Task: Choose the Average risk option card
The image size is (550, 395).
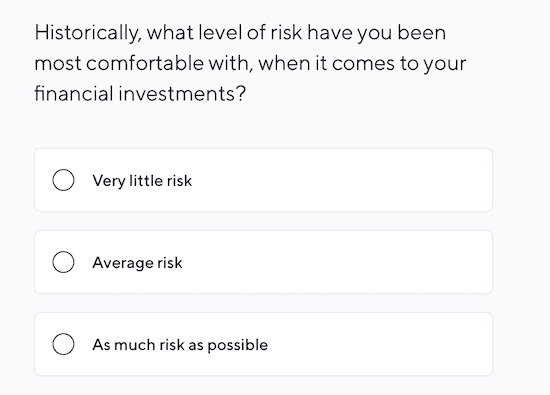Action: pyautogui.click(x=263, y=262)
